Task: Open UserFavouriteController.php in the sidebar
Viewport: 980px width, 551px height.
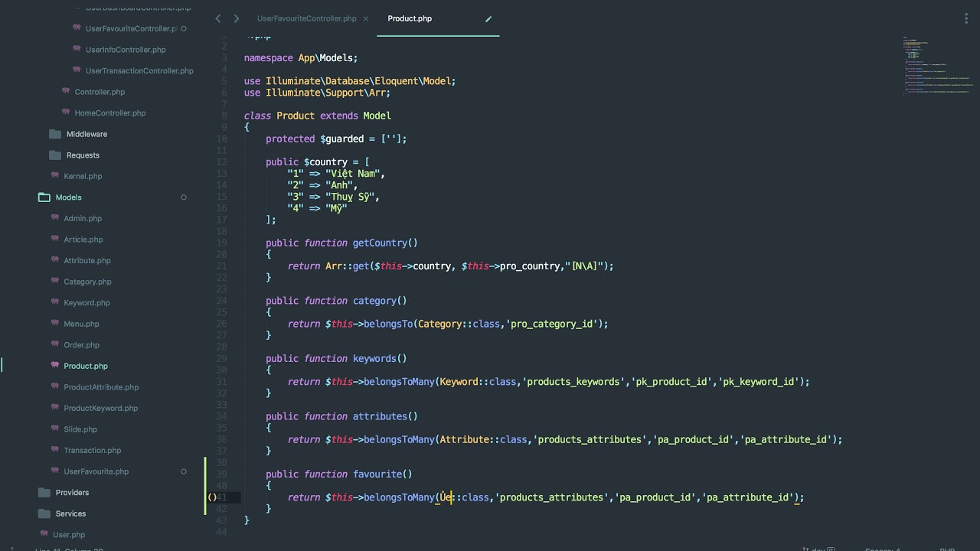Action: [x=131, y=28]
